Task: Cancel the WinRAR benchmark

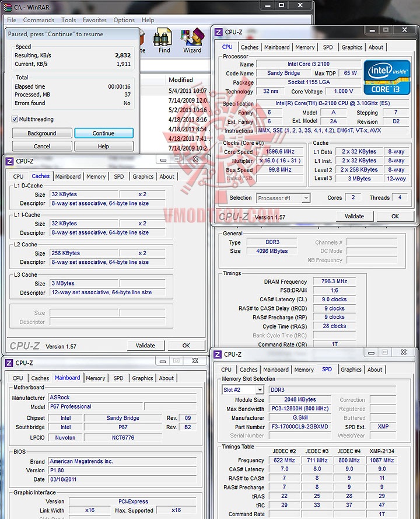Action: [42, 146]
